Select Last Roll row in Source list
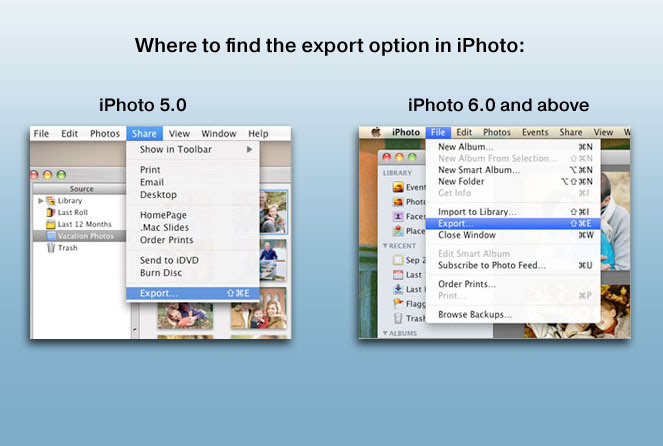 [79, 212]
